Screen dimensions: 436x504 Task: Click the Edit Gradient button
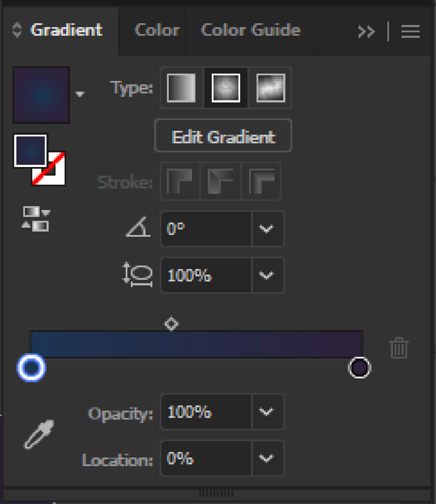223,136
